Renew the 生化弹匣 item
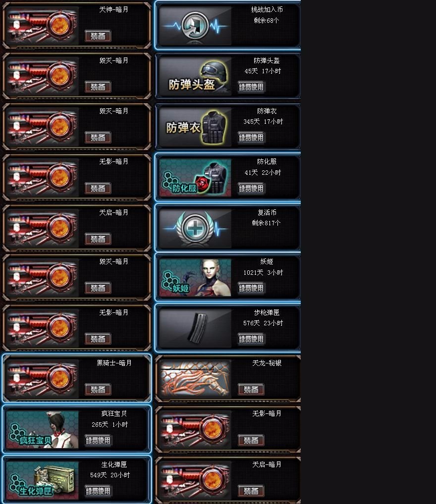This screenshot has width=436, height=504. tap(98, 491)
